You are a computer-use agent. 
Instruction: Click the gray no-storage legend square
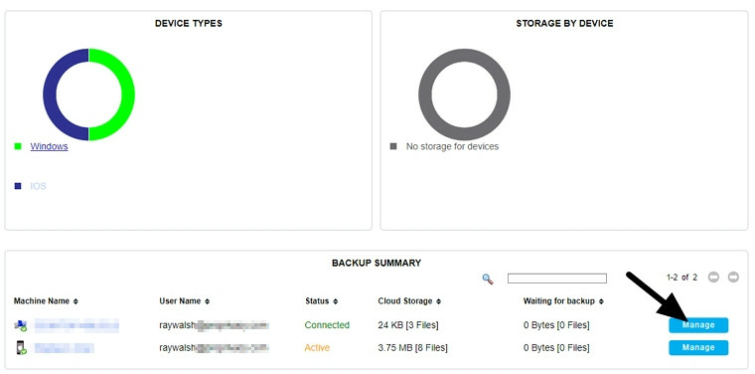point(393,146)
